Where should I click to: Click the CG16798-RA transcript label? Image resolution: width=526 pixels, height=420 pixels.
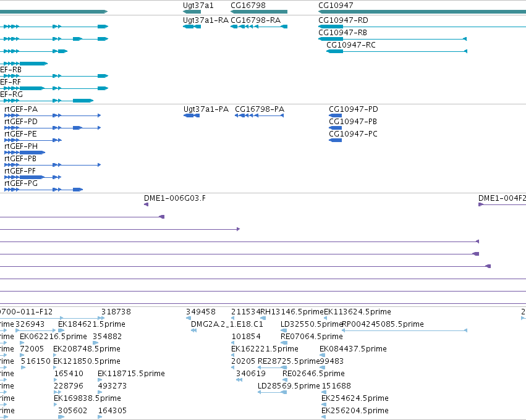(x=256, y=20)
